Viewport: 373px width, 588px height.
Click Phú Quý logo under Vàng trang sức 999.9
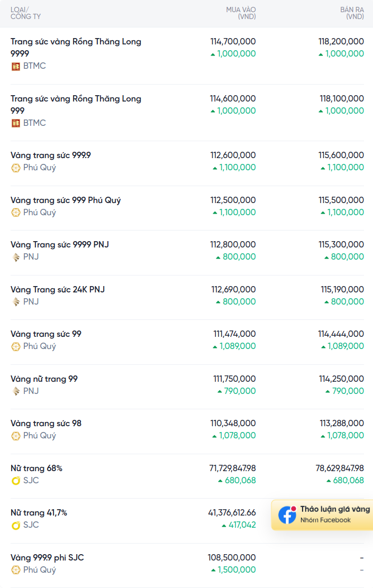(x=15, y=168)
